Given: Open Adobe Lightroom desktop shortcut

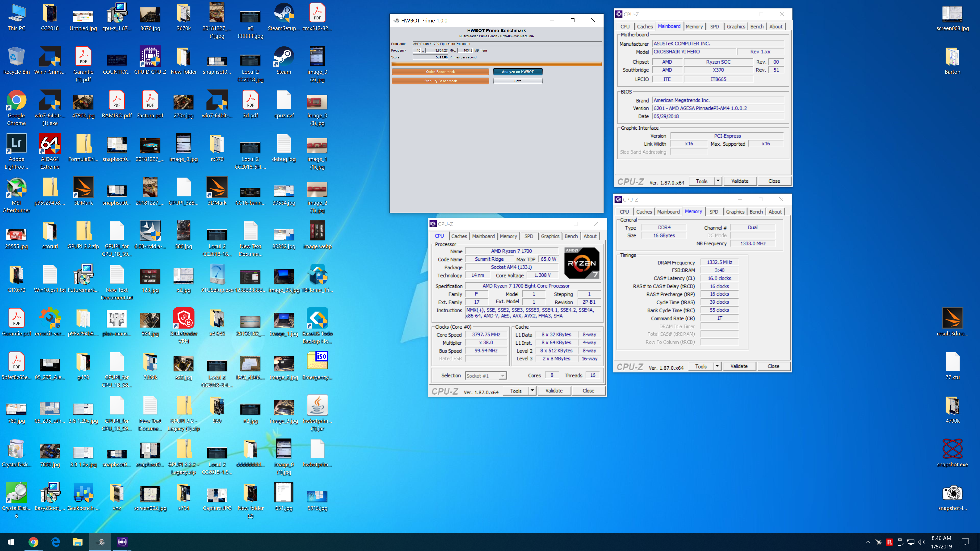Looking at the screenshot, I should click(16, 152).
